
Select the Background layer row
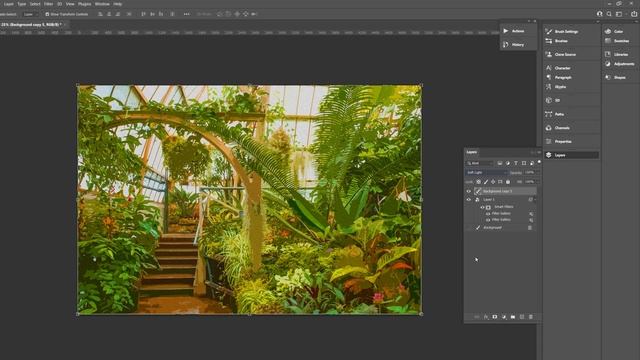coord(501,228)
